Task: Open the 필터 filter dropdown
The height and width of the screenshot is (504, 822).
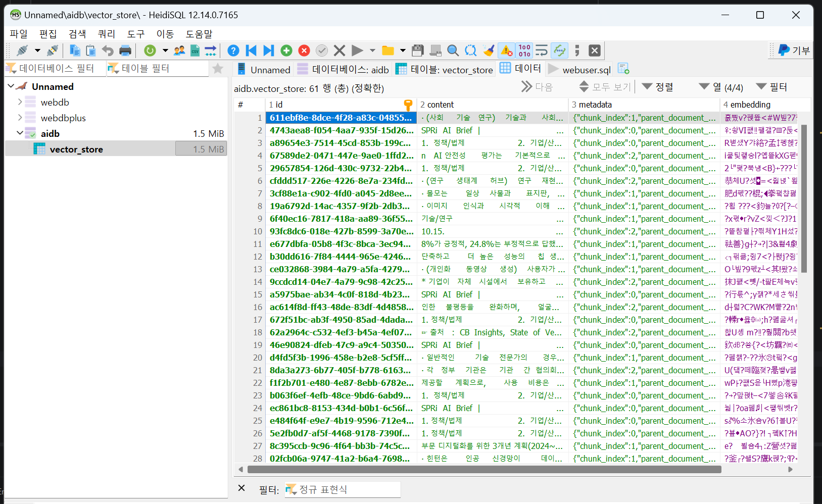Action: (x=771, y=87)
